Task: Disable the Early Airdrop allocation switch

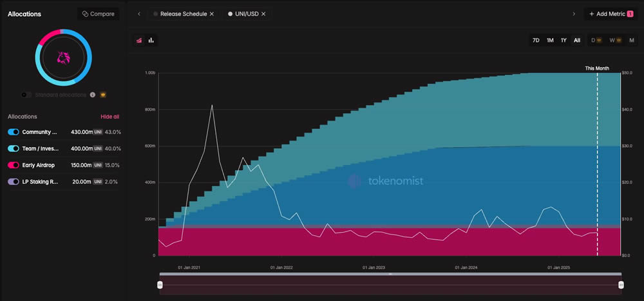Action: [14, 165]
